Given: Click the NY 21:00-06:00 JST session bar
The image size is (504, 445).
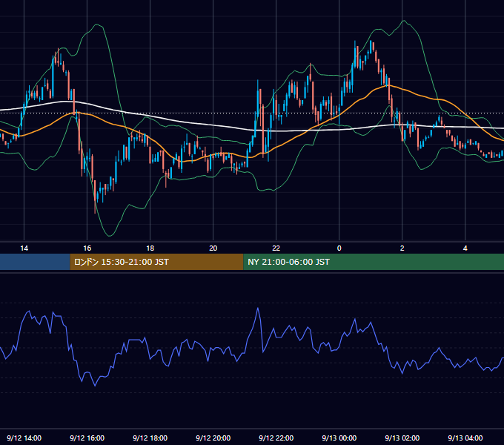Looking at the screenshot, I should (x=374, y=262).
